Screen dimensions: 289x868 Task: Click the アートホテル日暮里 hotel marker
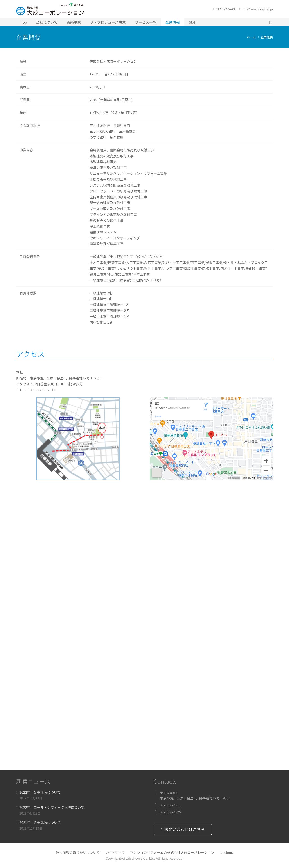(x=184, y=453)
